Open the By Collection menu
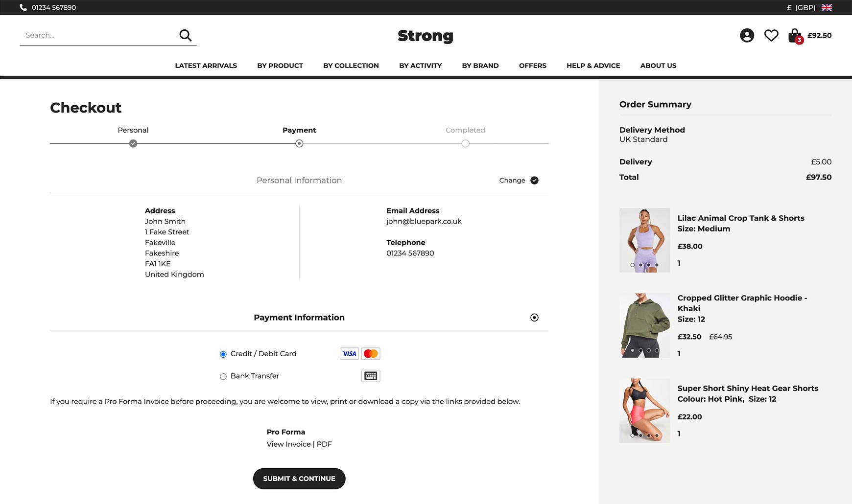Image resolution: width=852 pixels, height=504 pixels. [351, 66]
